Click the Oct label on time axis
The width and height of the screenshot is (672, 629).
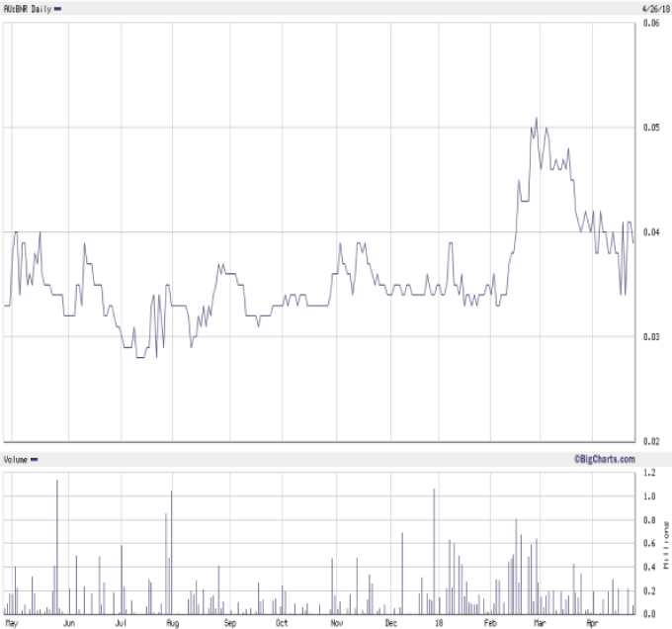tap(282, 623)
